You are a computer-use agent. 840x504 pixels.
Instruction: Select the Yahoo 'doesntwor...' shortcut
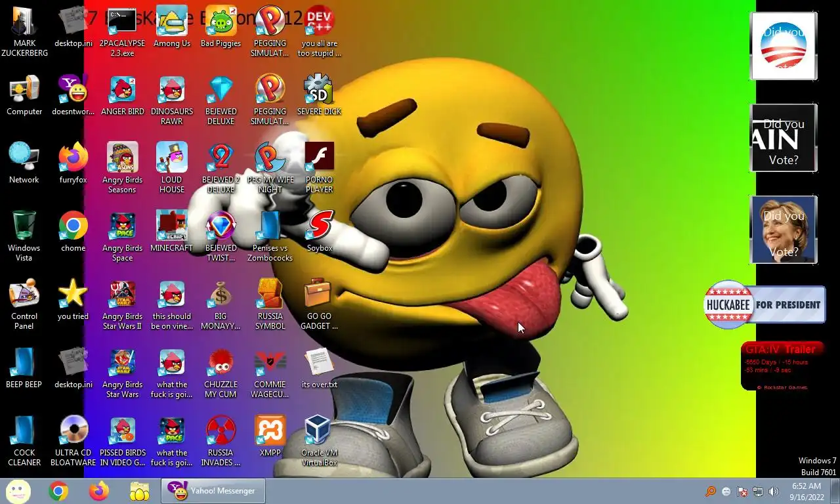pyautogui.click(x=73, y=95)
